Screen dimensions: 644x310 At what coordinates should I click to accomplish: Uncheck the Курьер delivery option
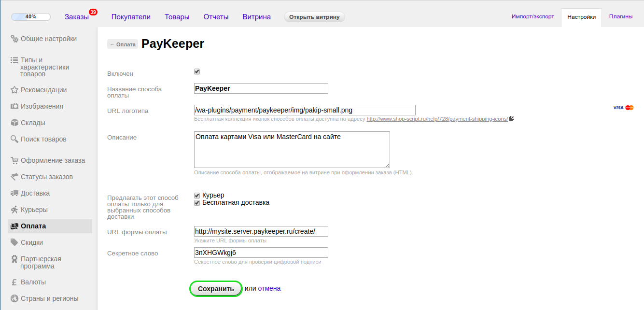[x=197, y=196]
